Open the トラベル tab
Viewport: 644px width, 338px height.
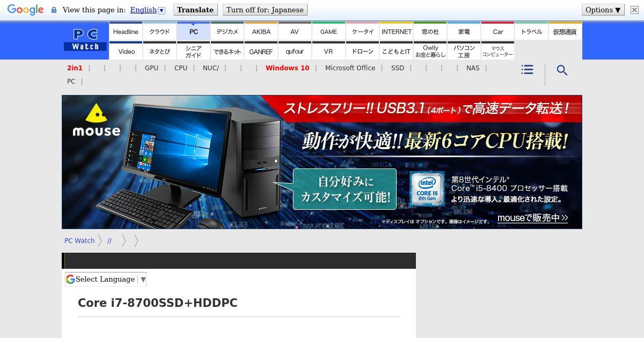[x=531, y=32]
